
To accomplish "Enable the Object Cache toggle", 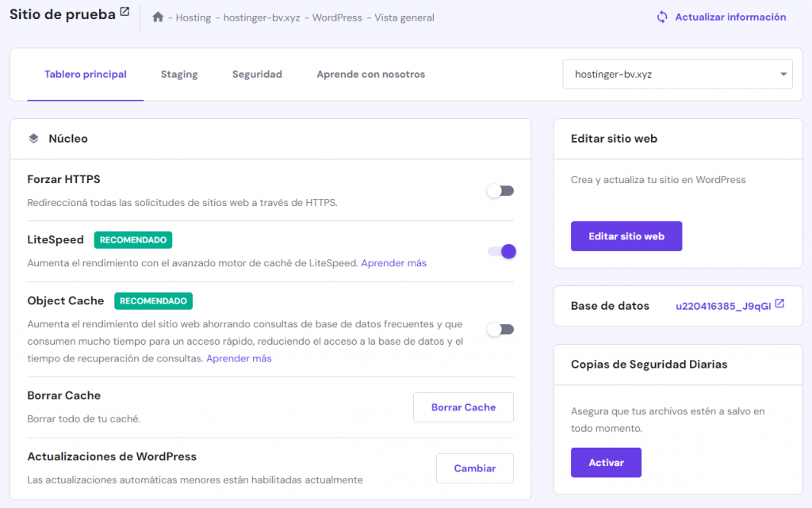I will coord(500,330).
